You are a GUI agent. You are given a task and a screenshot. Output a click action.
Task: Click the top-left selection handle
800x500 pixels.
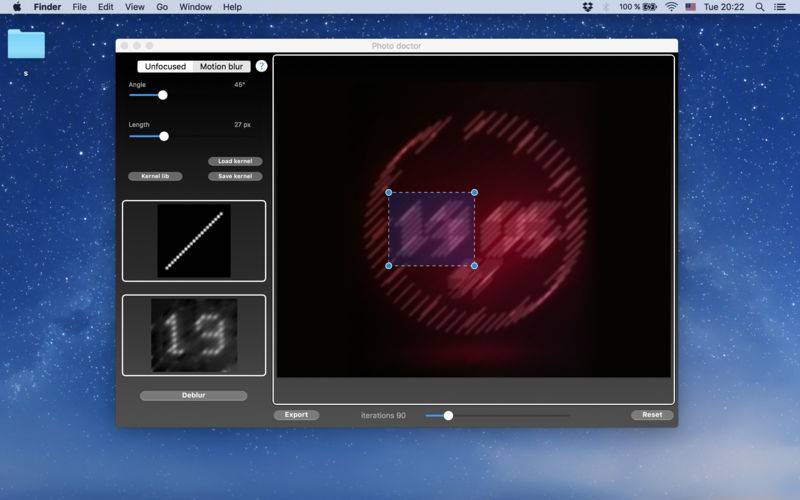[389, 192]
